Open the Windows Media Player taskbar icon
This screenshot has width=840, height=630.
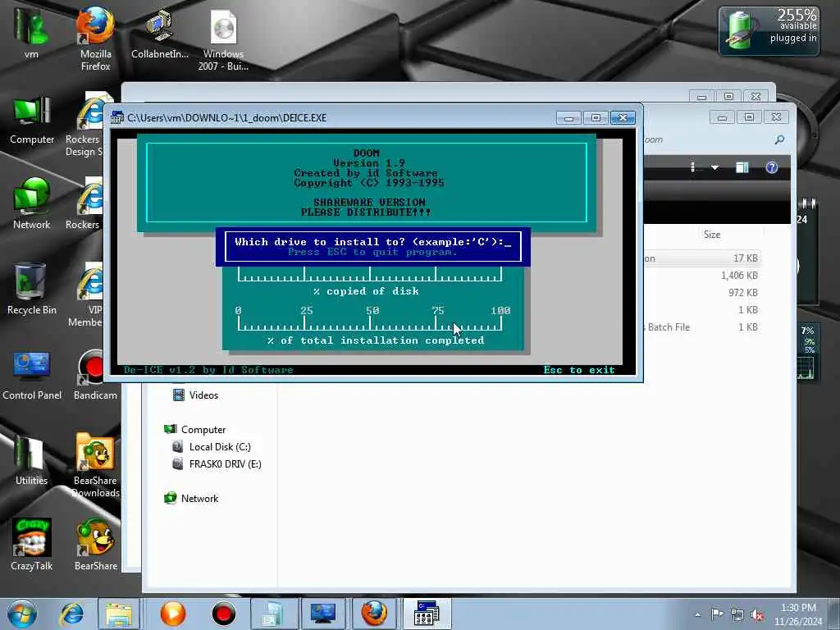tap(173, 614)
